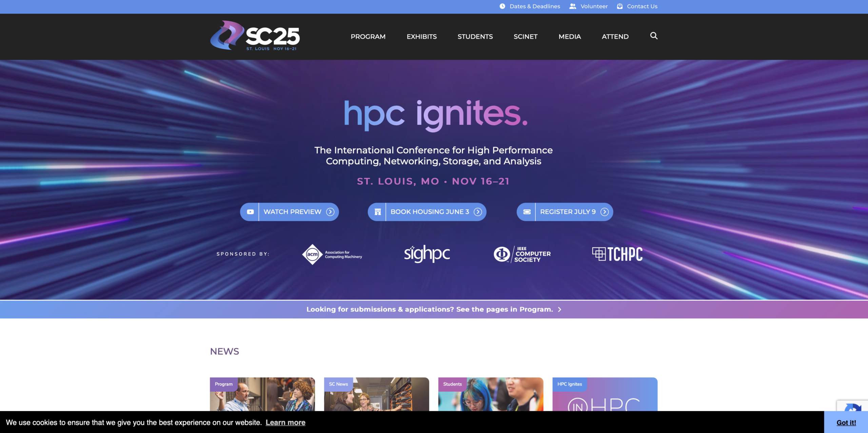
Task: Open the SCINET menu
Action: 525,36
